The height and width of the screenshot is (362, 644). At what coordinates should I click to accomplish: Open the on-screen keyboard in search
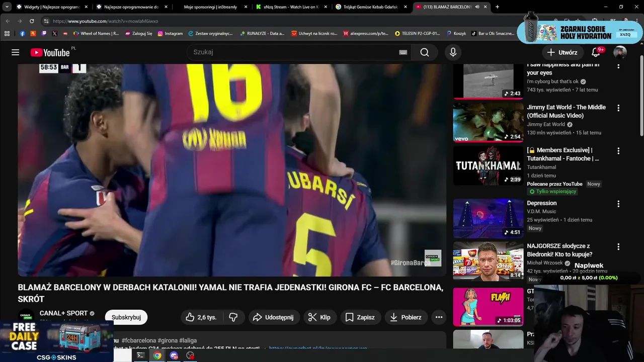click(403, 52)
